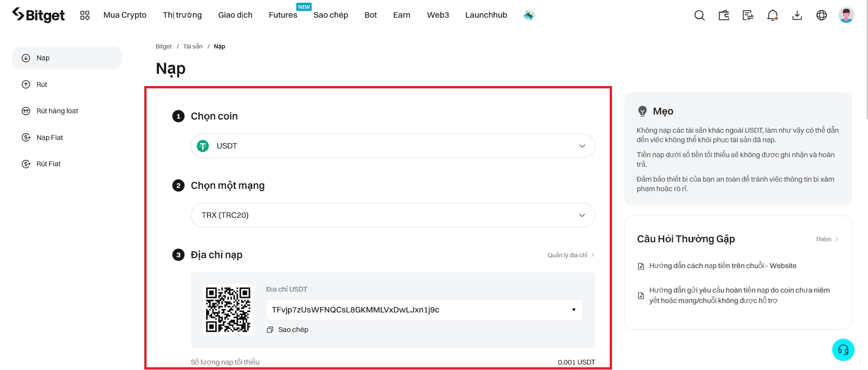Open the wallet assets icon
This screenshot has width=868, height=370.
pyautogui.click(x=724, y=15)
